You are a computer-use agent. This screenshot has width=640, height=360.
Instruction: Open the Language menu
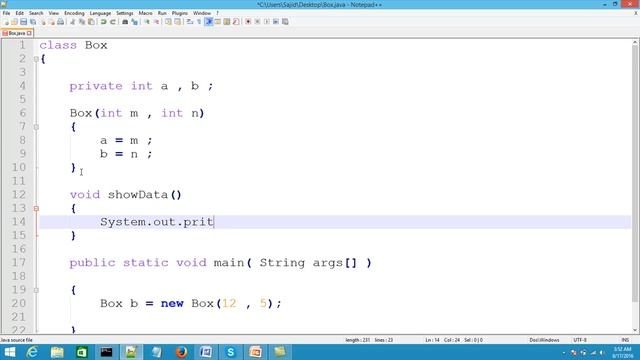click(100, 13)
